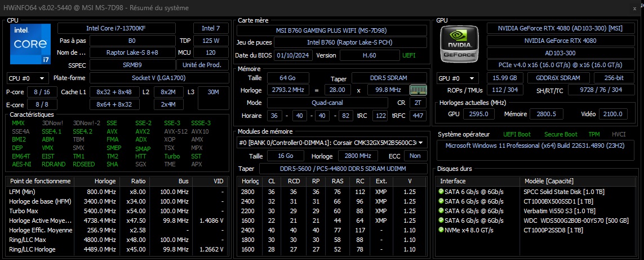This screenshot has height=260, width=644.
Task: Click the NVIDIA GeForce RTX 4080 (AD103-300) [MSI] field
Action: point(560,28)
